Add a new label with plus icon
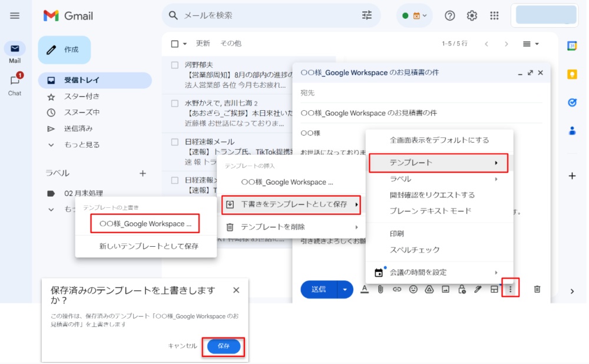This screenshot has height=364, width=589. [143, 173]
